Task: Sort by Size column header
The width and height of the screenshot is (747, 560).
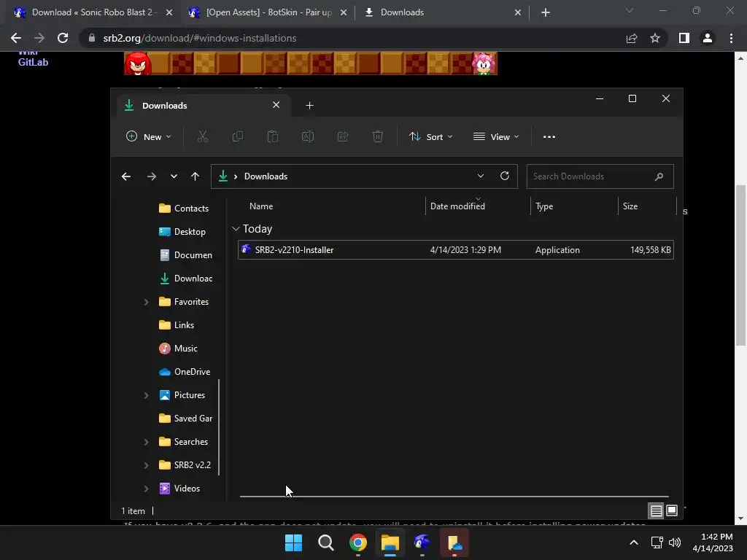Action: click(630, 206)
